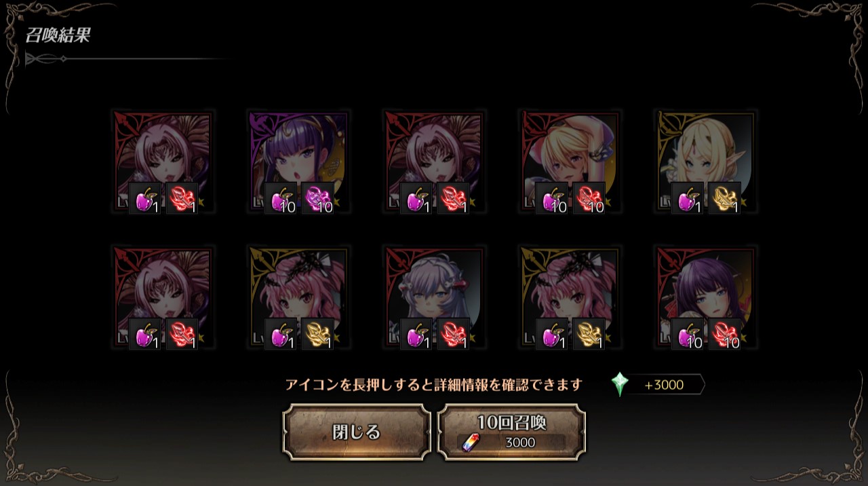This screenshot has height=486, width=868.
Task: Select the silver-haired horned character in bottom row
Action: (x=435, y=297)
